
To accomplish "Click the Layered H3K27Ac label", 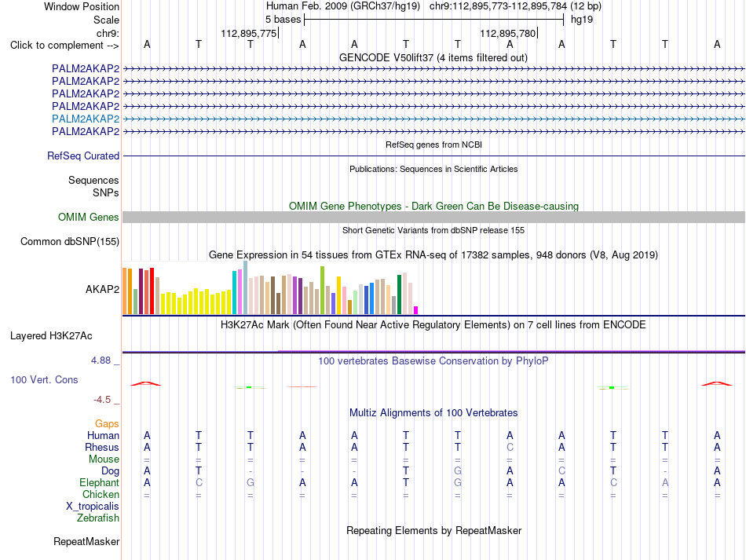I will [x=51, y=336].
